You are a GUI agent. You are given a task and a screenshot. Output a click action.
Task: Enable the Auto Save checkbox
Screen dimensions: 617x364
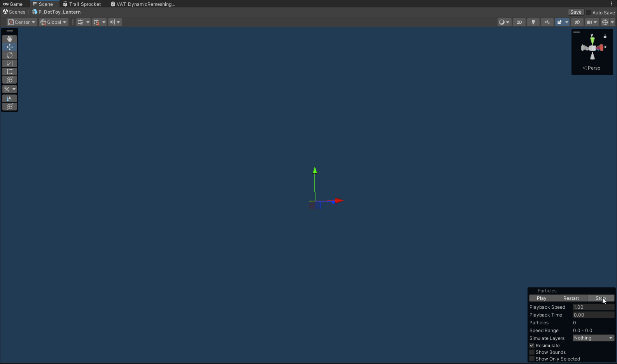(589, 12)
